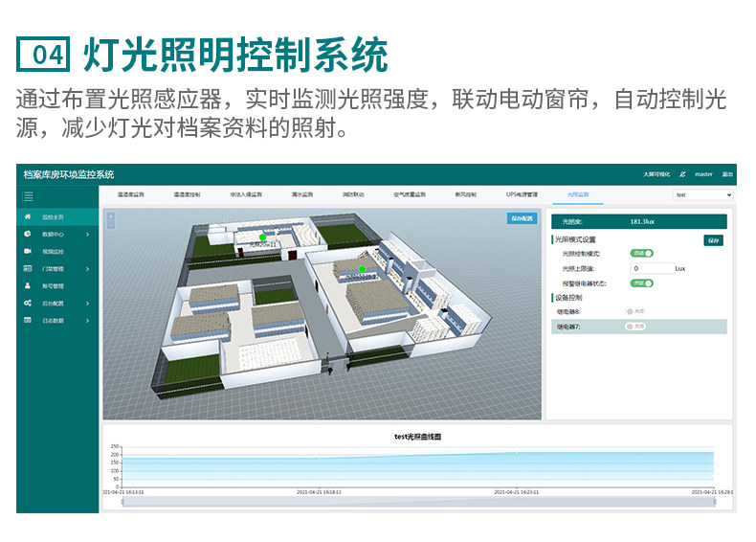Click the blue 保存配置 button on 3D view
Image resolution: width=756 pixels, height=542 pixels.
523,218
